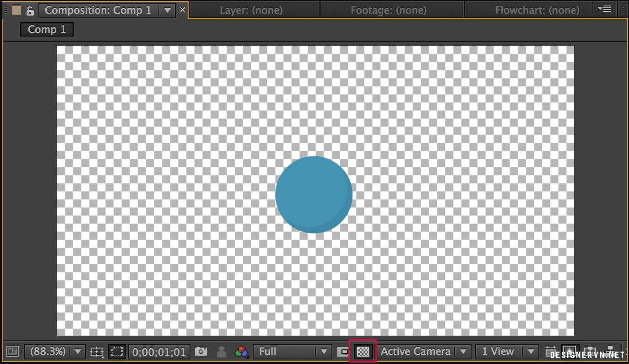This screenshot has height=364, width=629.
Task: Click the Comp 1 breadcrumb button
Action: tap(47, 30)
